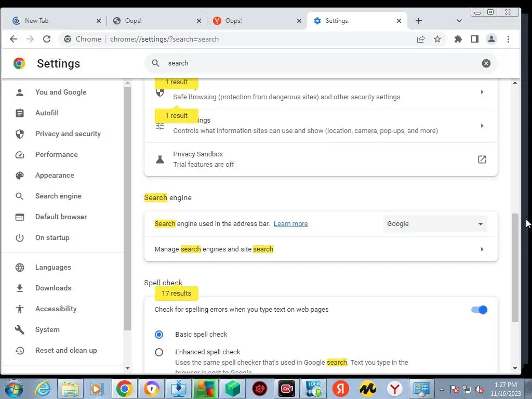Click in the settings search input field
Screen dimensions: 532x399
[321, 63]
